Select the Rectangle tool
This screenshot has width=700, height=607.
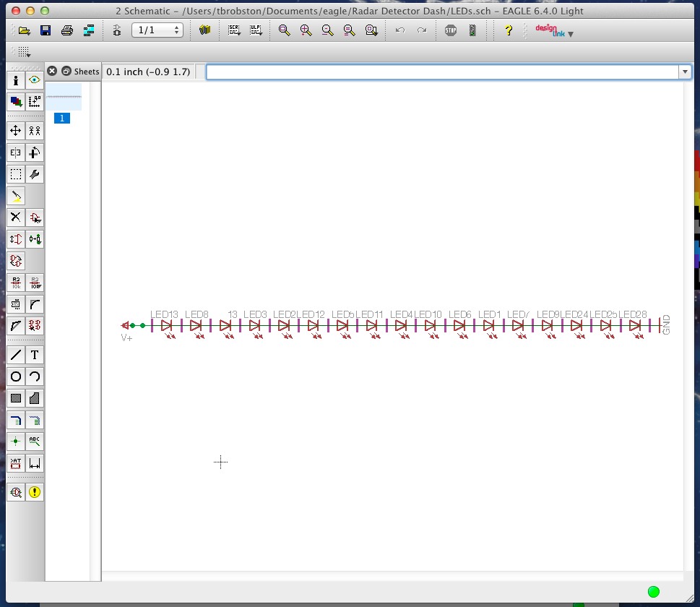16,398
